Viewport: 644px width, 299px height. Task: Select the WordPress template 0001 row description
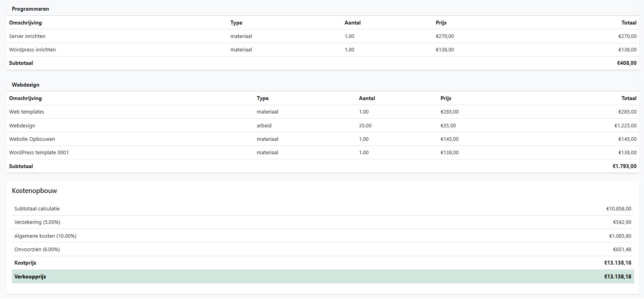[39, 152]
